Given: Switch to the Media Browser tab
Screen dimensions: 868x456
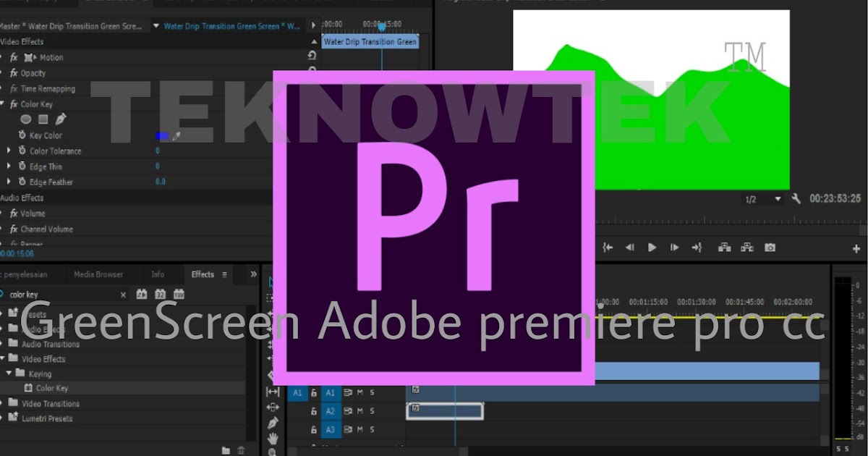Looking at the screenshot, I should point(99,274).
